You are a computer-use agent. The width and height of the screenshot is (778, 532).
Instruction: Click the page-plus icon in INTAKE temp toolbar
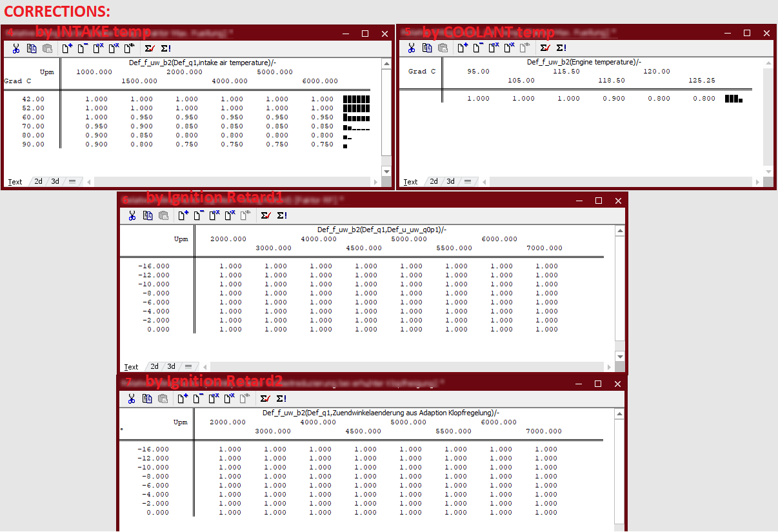(x=66, y=48)
